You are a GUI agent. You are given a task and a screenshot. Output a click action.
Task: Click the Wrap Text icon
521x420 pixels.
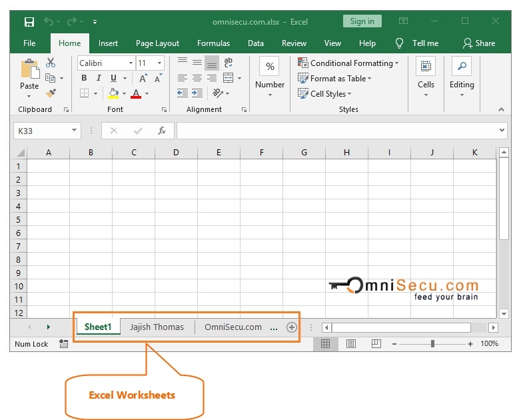(x=229, y=63)
